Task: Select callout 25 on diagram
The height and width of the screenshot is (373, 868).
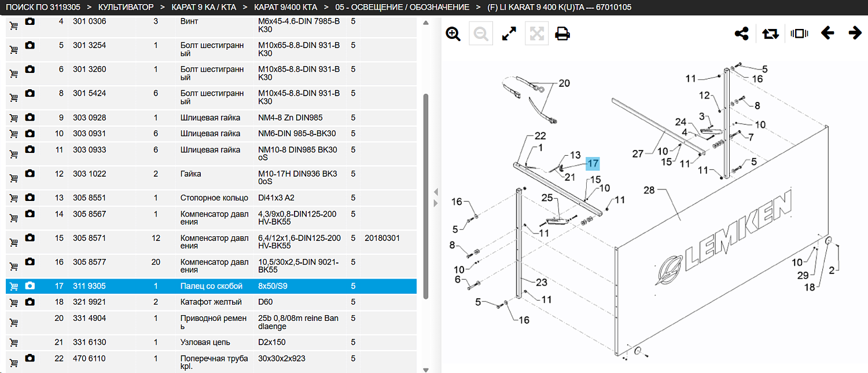Action: [547, 198]
